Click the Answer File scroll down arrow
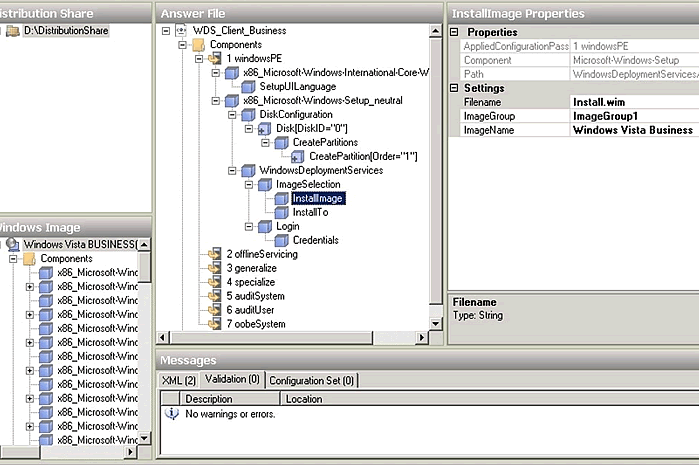699x465 pixels. click(436, 324)
